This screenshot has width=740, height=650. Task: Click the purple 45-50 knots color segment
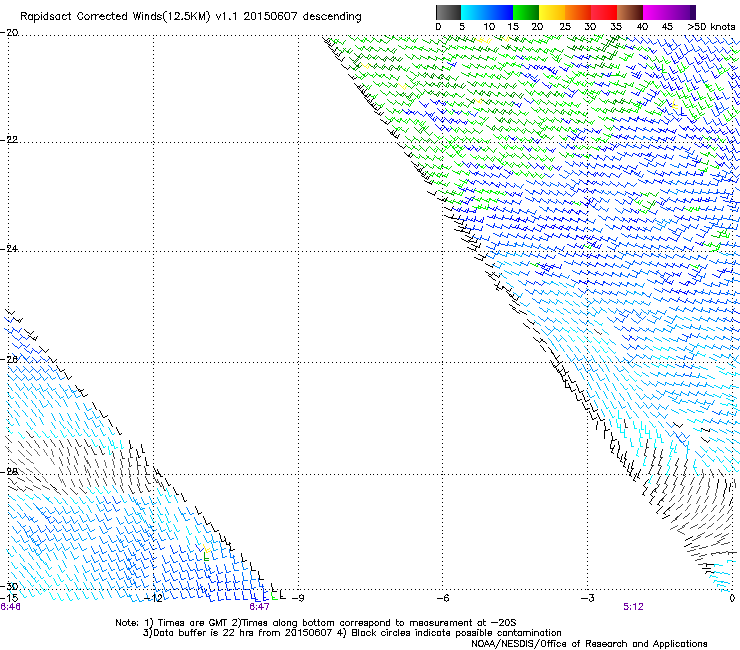click(682, 12)
